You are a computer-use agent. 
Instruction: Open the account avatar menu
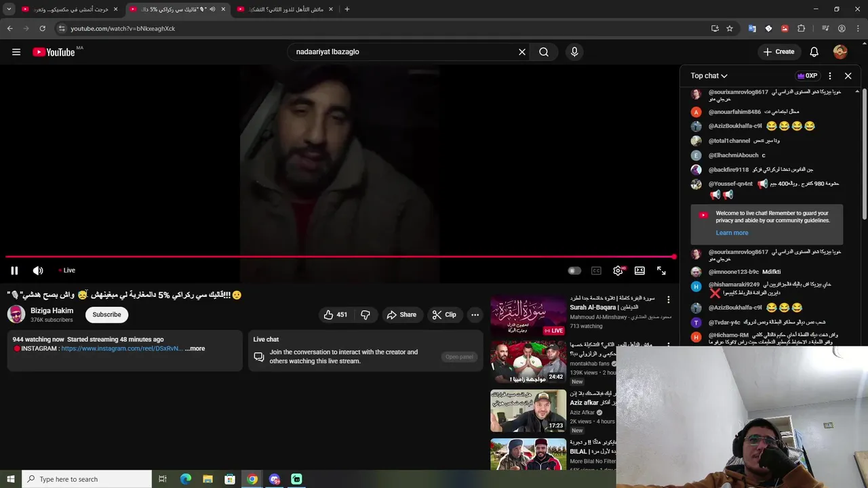click(x=840, y=52)
